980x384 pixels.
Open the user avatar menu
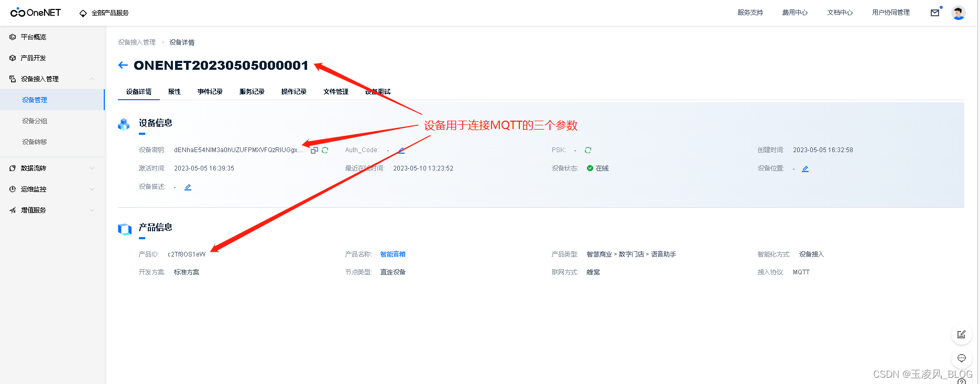[x=959, y=13]
